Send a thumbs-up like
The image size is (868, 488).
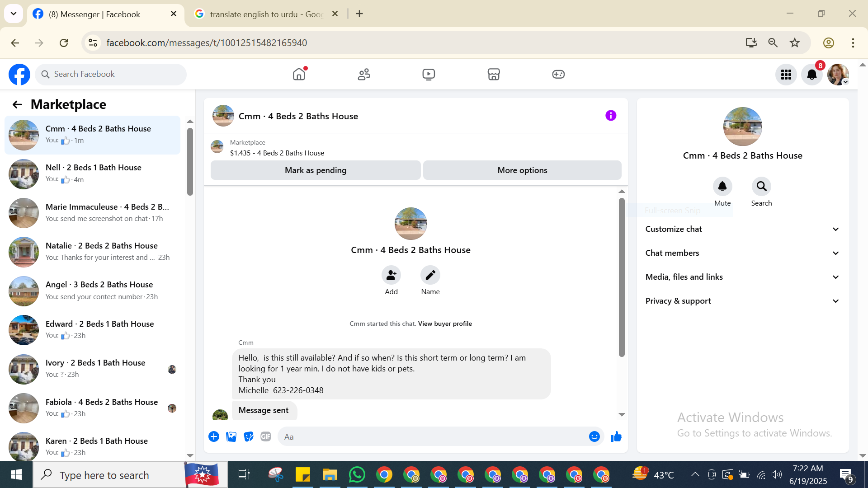pyautogui.click(x=616, y=436)
